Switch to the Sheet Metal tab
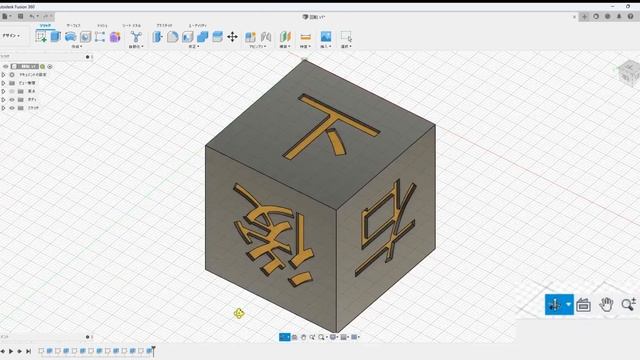The image size is (640, 360). click(x=131, y=26)
